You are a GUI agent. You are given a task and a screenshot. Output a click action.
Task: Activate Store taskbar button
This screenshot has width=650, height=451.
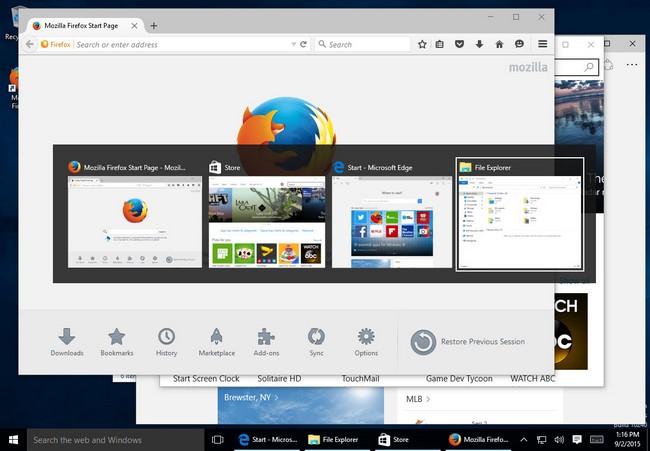(x=409, y=440)
